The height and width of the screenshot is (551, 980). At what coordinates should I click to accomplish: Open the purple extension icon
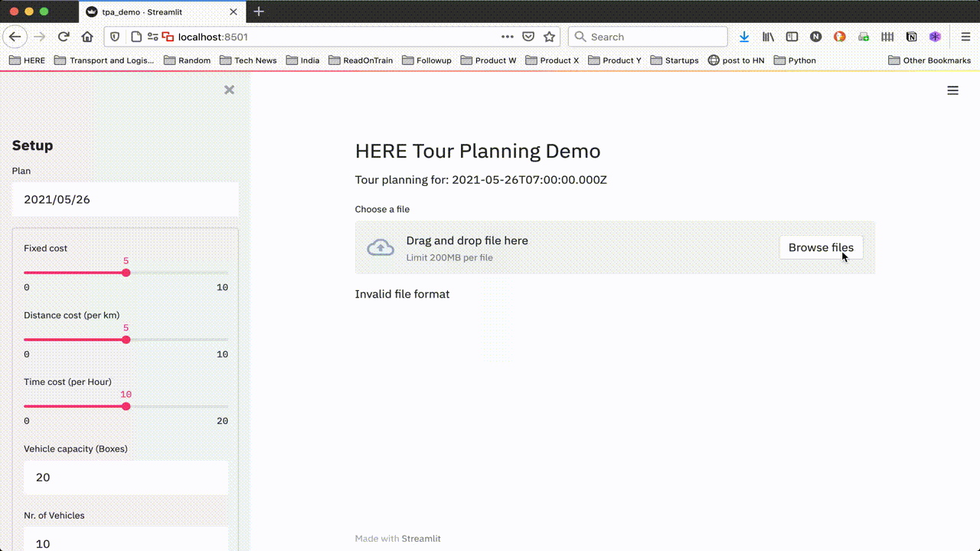[935, 37]
